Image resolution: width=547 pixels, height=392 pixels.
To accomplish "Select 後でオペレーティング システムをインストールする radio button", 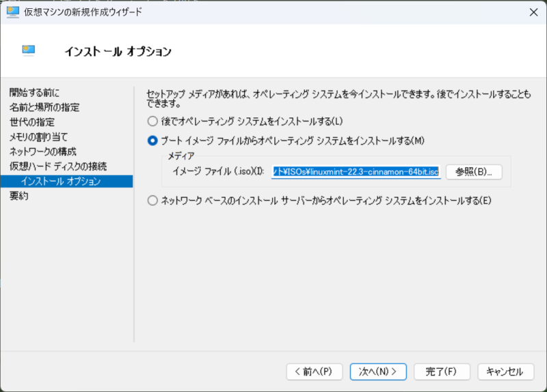I will pos(152,122).
